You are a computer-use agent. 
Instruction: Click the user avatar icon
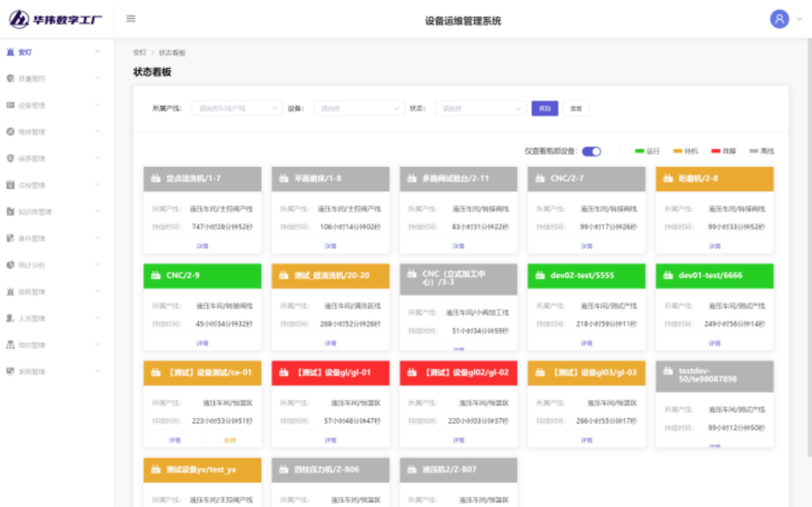click(779, 19)
